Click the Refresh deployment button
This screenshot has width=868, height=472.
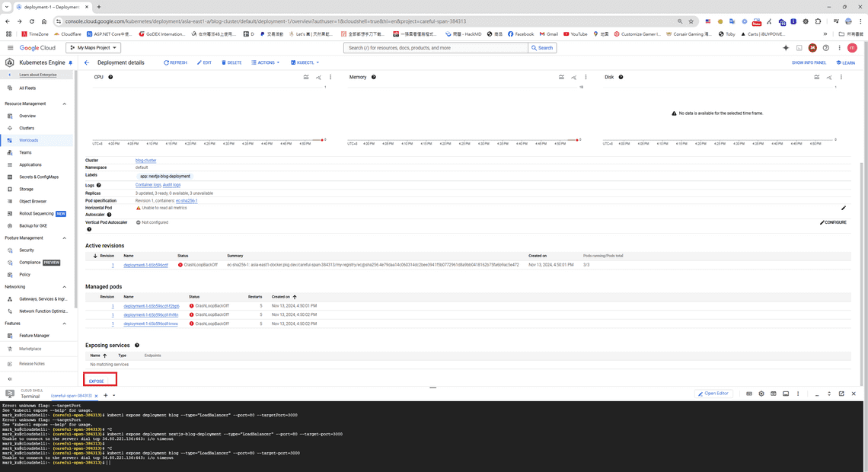[x=175, y=62]
